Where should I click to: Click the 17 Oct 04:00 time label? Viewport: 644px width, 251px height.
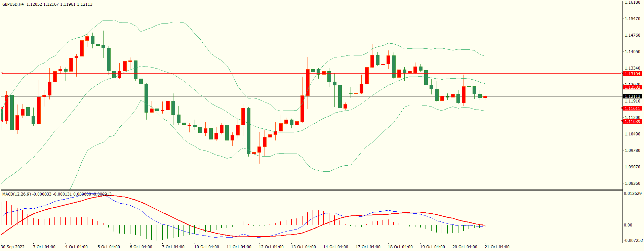click(x=368, y=247)
